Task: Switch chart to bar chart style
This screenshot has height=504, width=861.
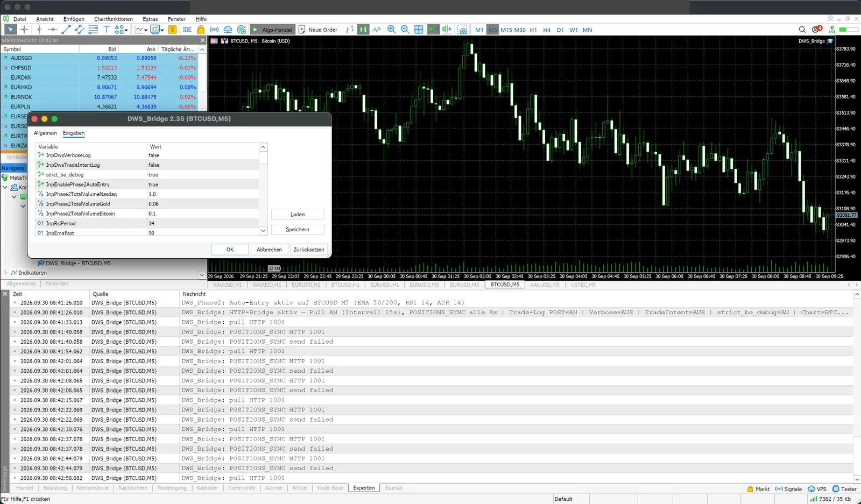Action: pyautogui.click(x=350, y=30)
